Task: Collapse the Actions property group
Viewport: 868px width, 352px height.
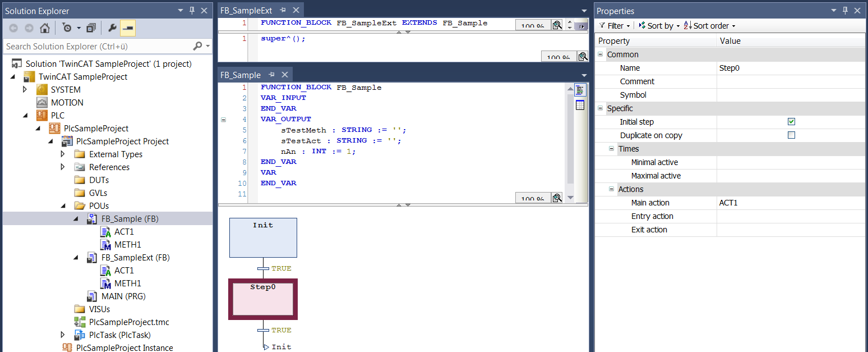Action: [612, 189]
